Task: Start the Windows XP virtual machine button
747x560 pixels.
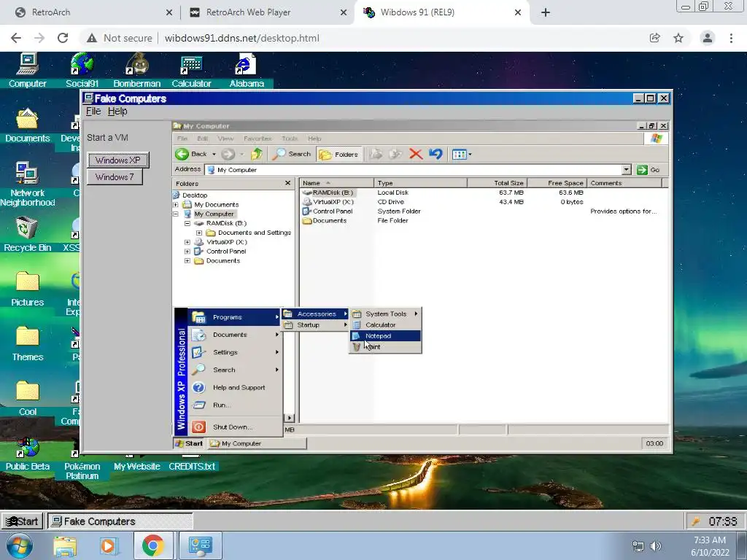Action: [x=117, y=160]
